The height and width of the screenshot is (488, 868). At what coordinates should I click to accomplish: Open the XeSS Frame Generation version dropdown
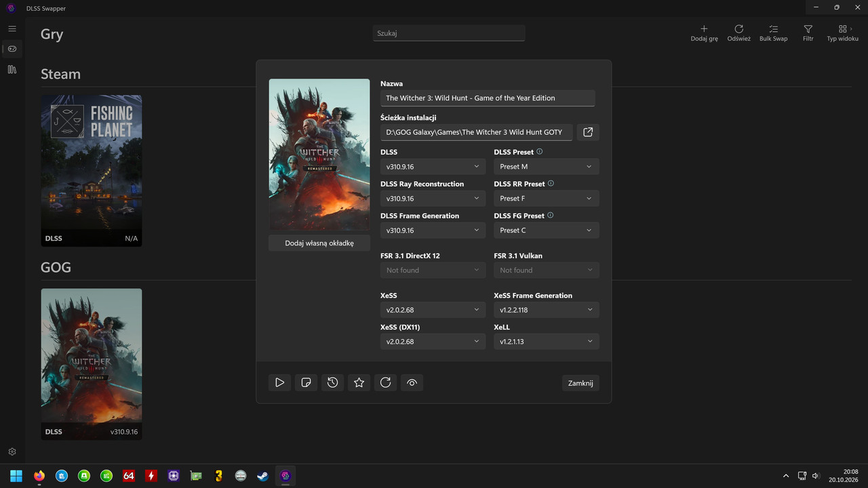pos(547,310)
